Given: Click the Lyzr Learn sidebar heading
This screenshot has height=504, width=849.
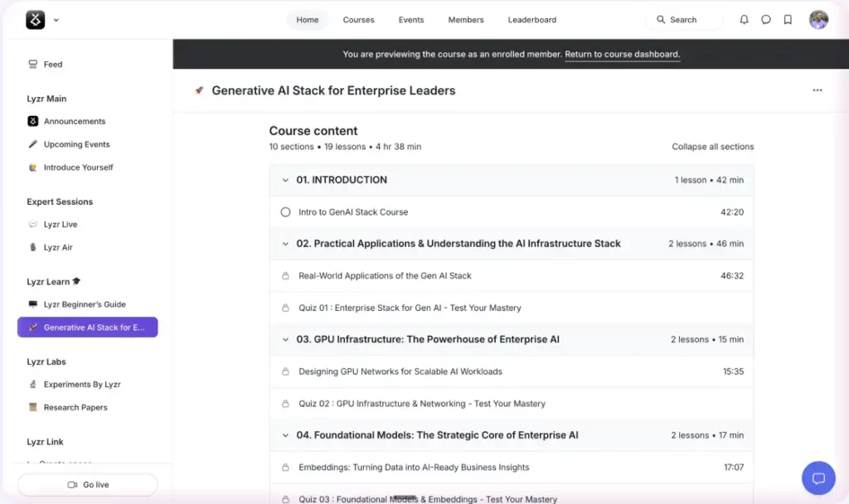Looking at the screenshot, I should tap(54, 282).
